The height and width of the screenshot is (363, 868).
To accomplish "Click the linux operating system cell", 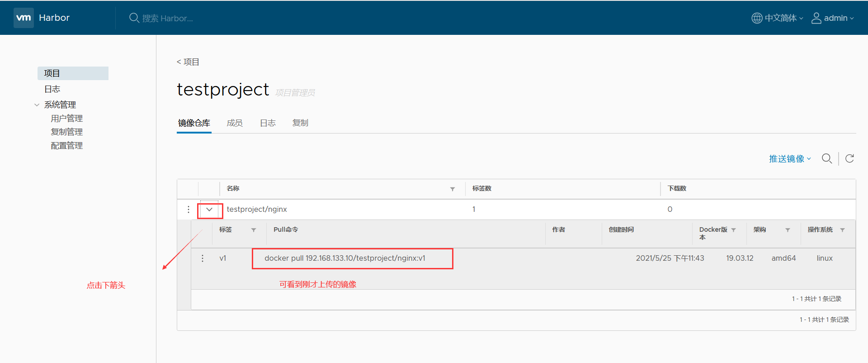I will (x=825, y=258).
